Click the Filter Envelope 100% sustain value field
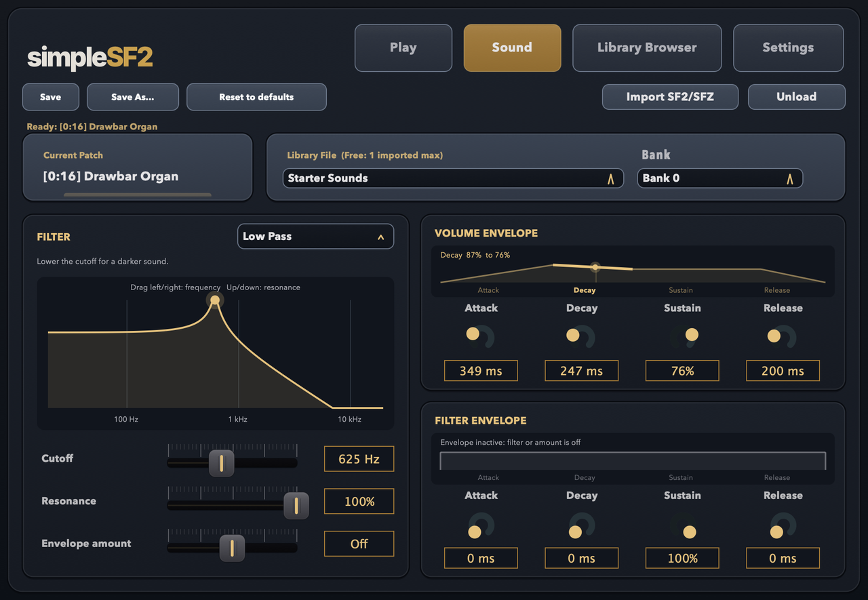The height and width of the screenshot is (600, 868). pos(682,559)
